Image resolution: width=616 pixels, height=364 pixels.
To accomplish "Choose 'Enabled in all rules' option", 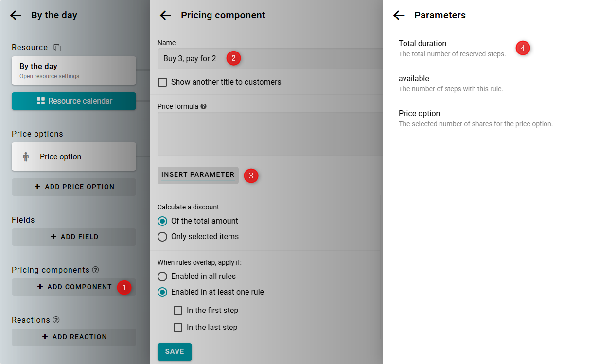I will (162, 277).
